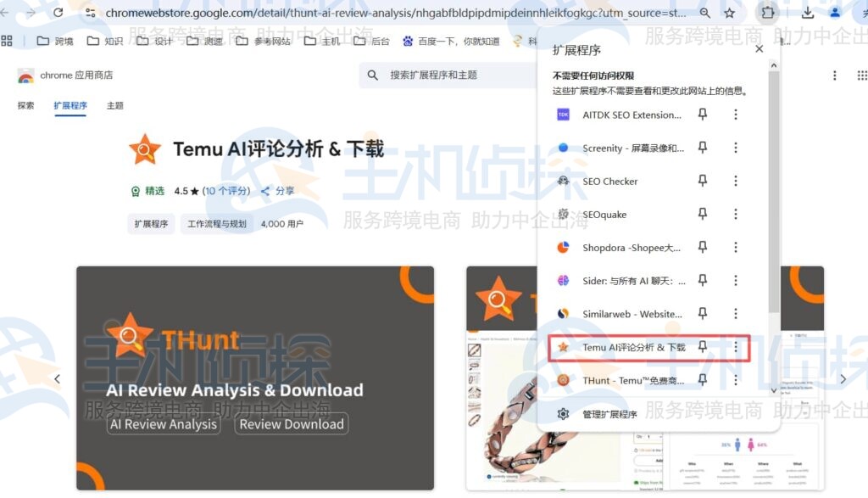Open the three-dot menu for SEO Checker

click(x=734, y=181)
